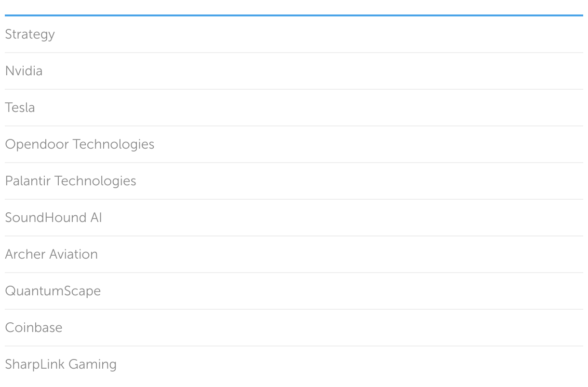
Task: Select the Palantir Technologies row
Action: tap(294, 181)
